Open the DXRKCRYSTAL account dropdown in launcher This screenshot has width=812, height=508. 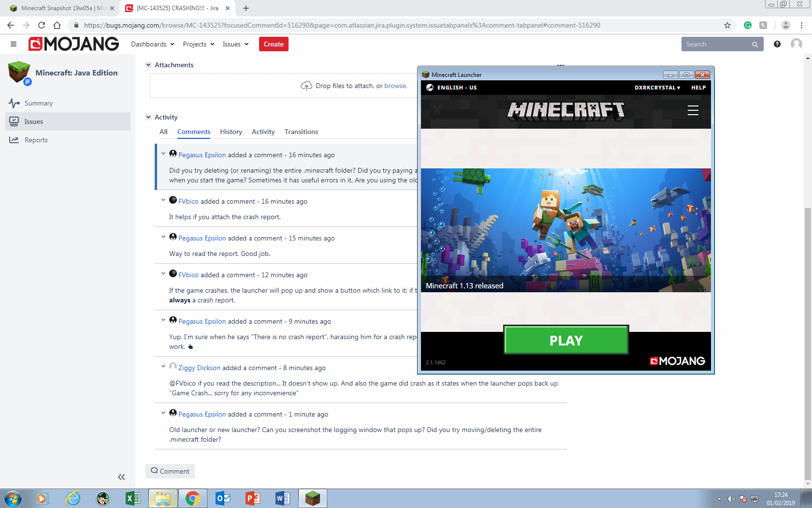coord(657,88)
